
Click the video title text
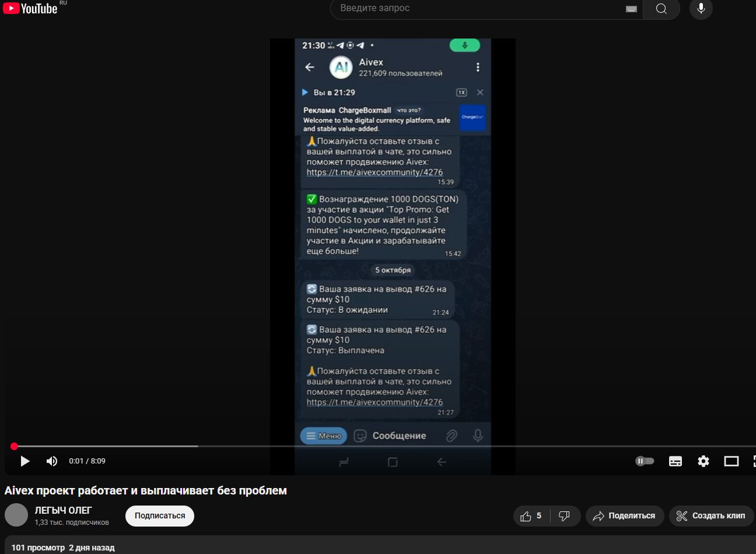[146, 490]
